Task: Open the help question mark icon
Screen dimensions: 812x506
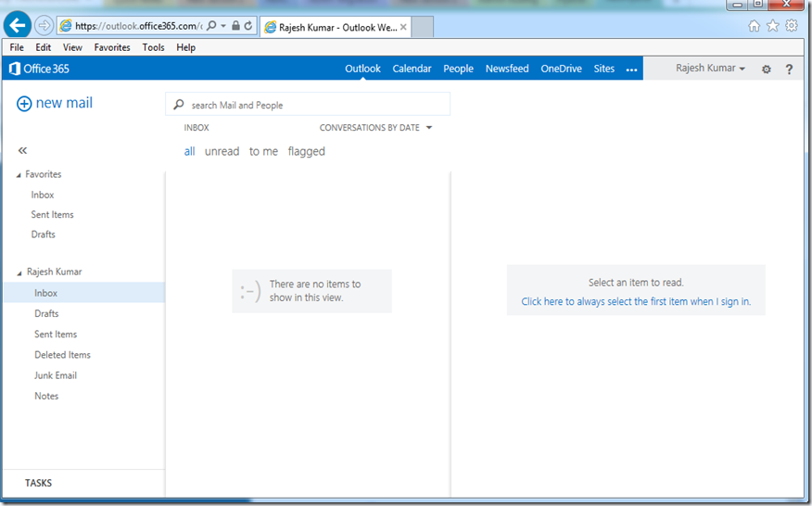Action: pyautogui.click(x=789, y=69)
